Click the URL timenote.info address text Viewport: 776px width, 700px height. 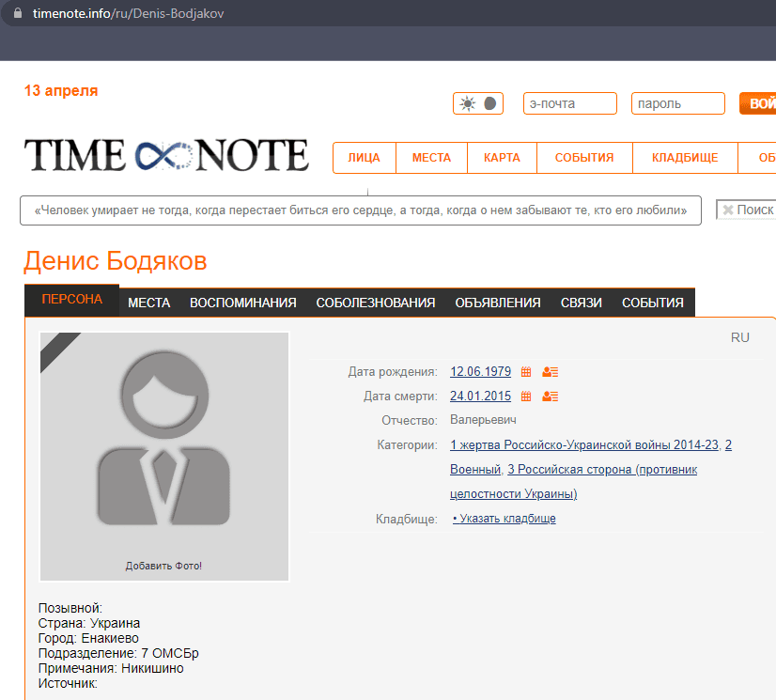coord(128,13)
